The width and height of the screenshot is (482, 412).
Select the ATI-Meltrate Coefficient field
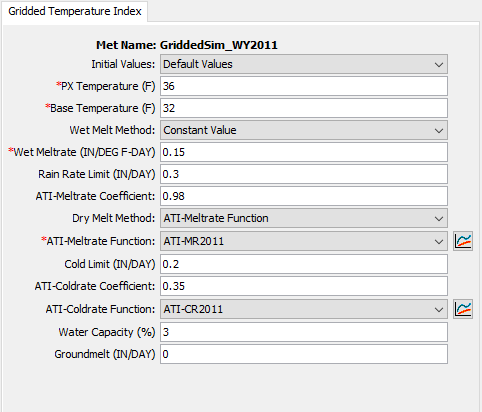[x=304, y=196]
